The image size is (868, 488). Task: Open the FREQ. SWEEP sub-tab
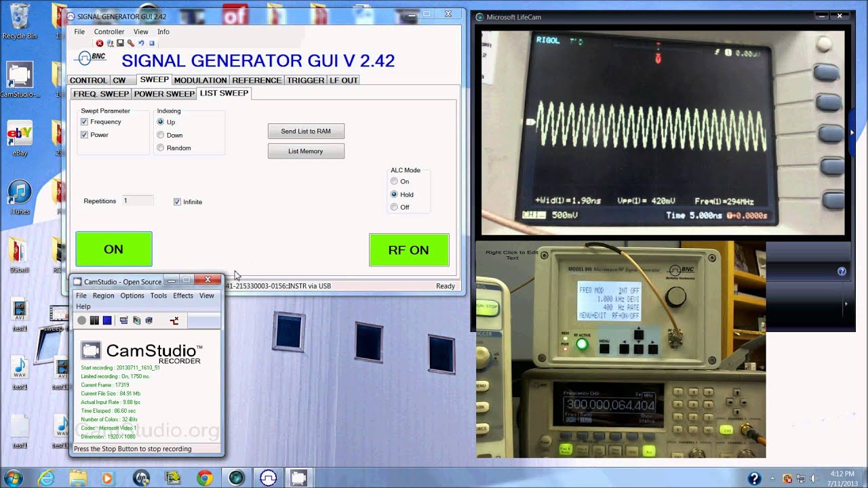tap(101, 94)
